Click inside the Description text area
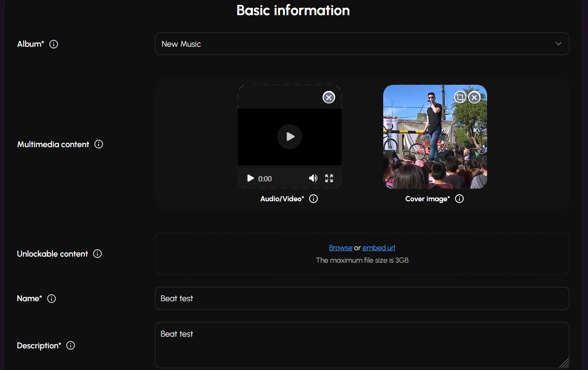 (362, 345)
